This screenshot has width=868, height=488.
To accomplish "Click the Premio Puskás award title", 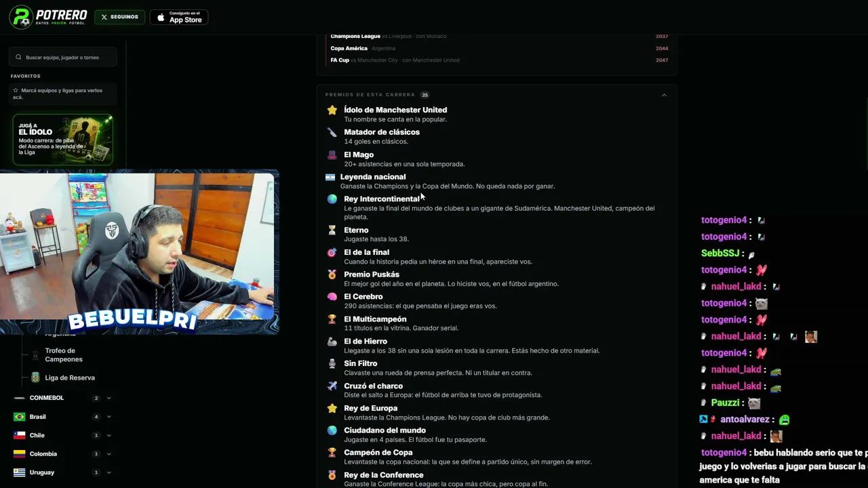I will (372, 274).
